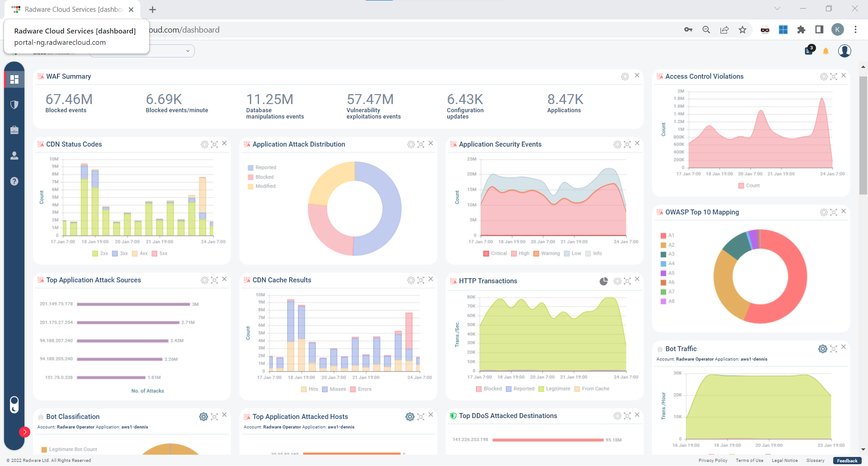Click the Feedback button

pos(847,461)
